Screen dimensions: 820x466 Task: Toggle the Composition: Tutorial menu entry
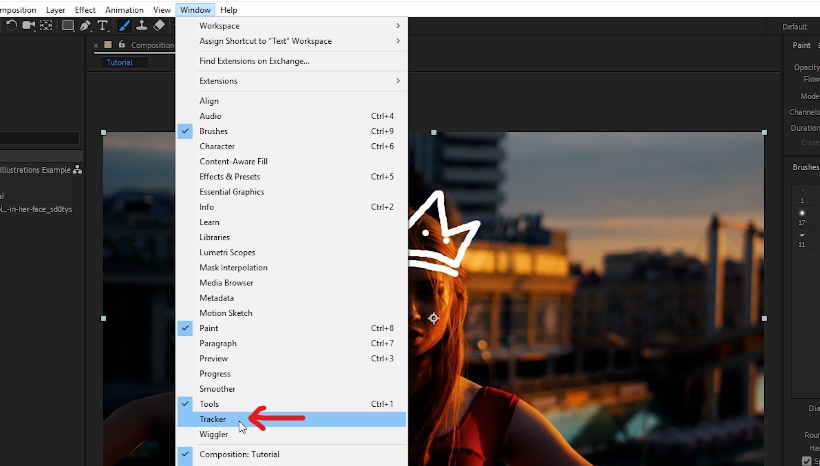[292, 454]
